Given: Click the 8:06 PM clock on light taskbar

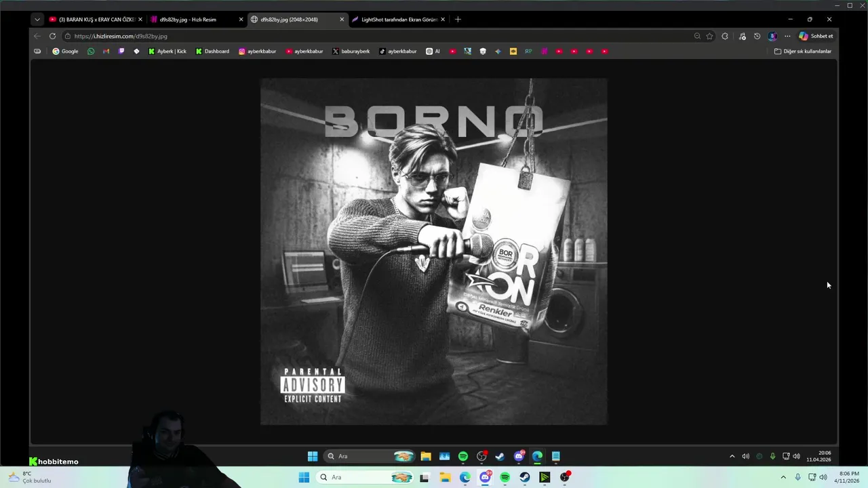Looking at the screenshot, I should point(848,477).
